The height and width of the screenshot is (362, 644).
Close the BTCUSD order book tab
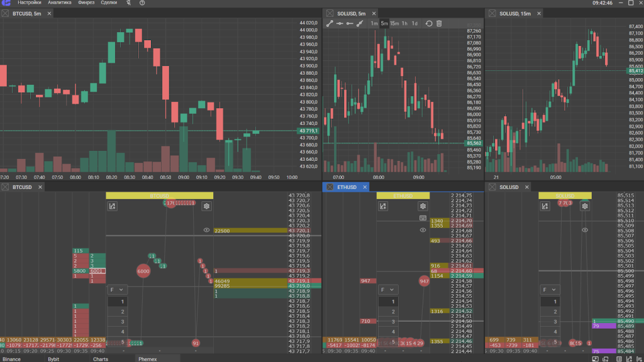click(x=40, y=187)
